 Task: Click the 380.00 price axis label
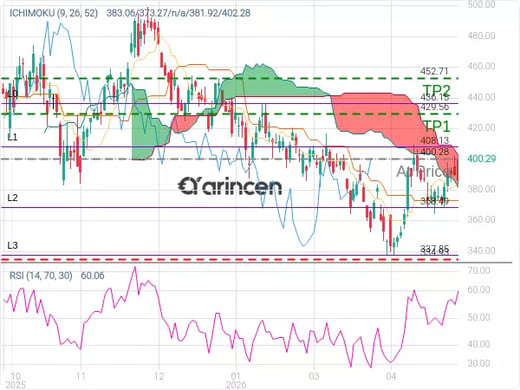click(x=481, y=189)
